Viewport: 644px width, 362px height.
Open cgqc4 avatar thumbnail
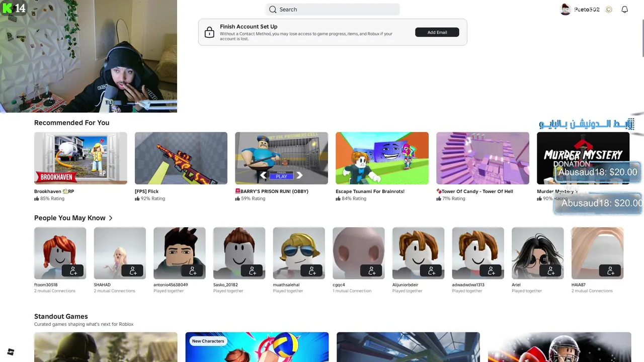pyautogui.click(x=359, y=253)
